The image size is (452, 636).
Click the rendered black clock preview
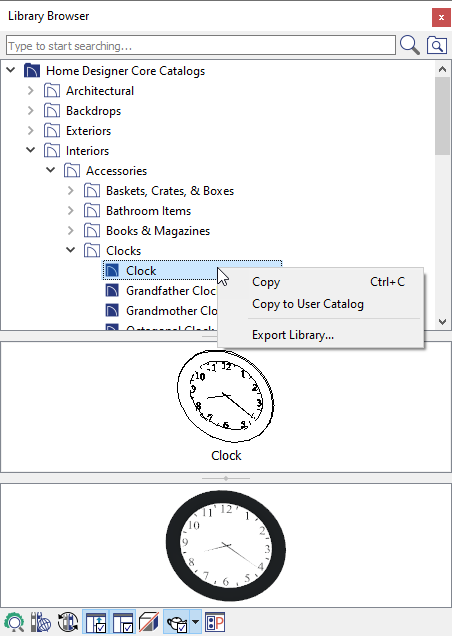(x=226, y=546)
